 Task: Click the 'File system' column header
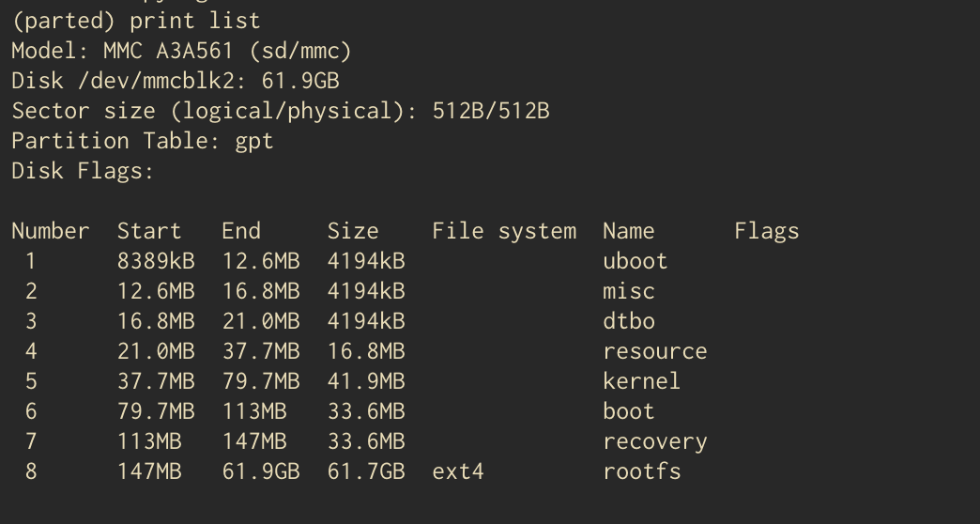[504, 231]
